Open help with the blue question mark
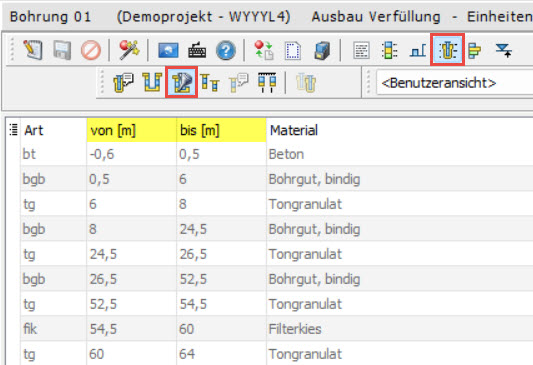Image resolution: width=533 pixels, height=365 pixels. [226, 50]
